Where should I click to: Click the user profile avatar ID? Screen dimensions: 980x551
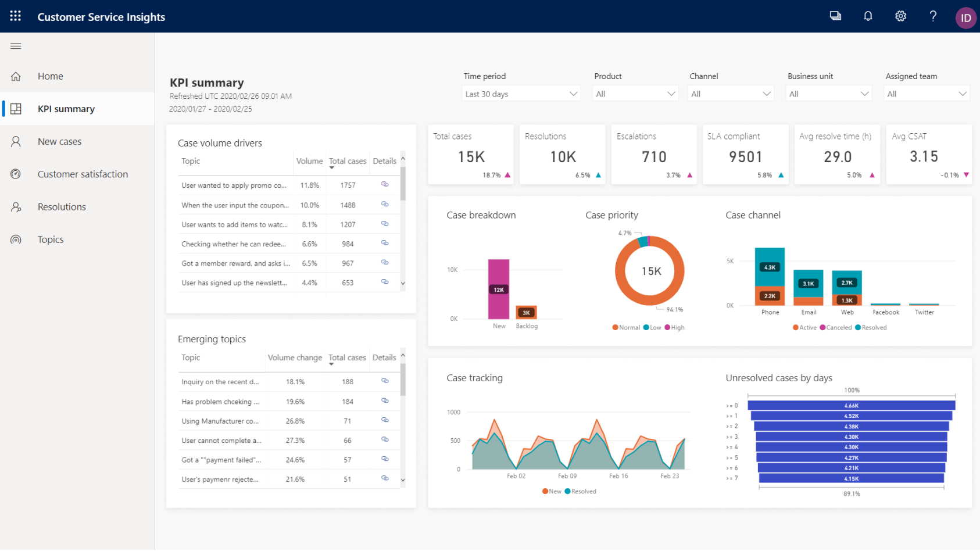click(x=965, y=17)
